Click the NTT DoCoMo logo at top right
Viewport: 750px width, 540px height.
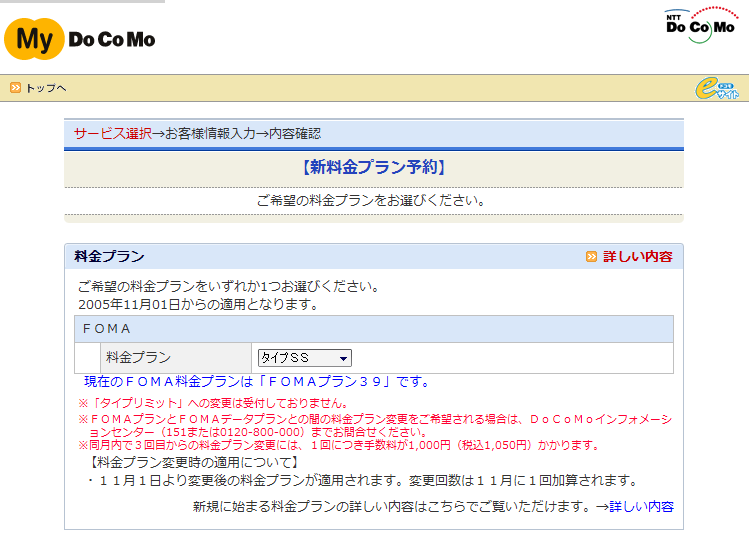[x=699, y=24]
